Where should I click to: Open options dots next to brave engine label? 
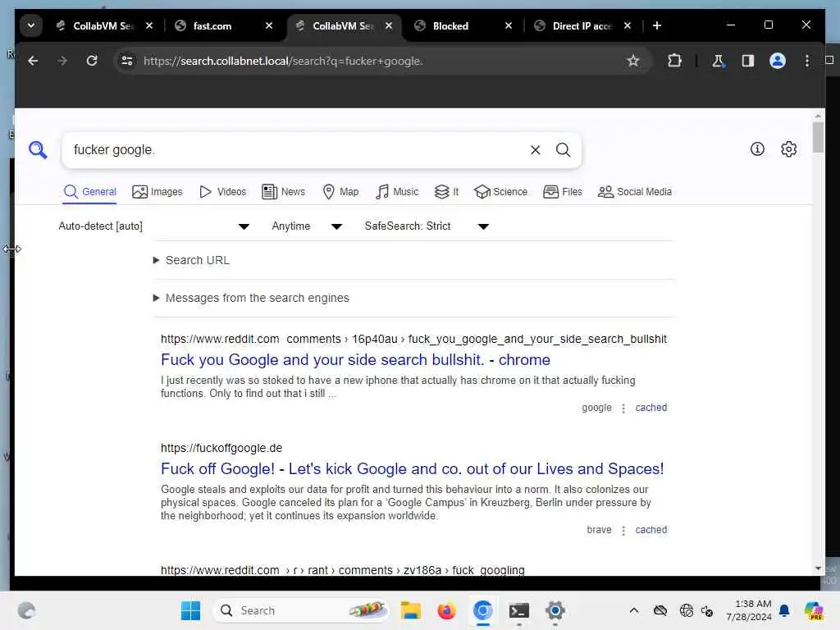(623, 531)
